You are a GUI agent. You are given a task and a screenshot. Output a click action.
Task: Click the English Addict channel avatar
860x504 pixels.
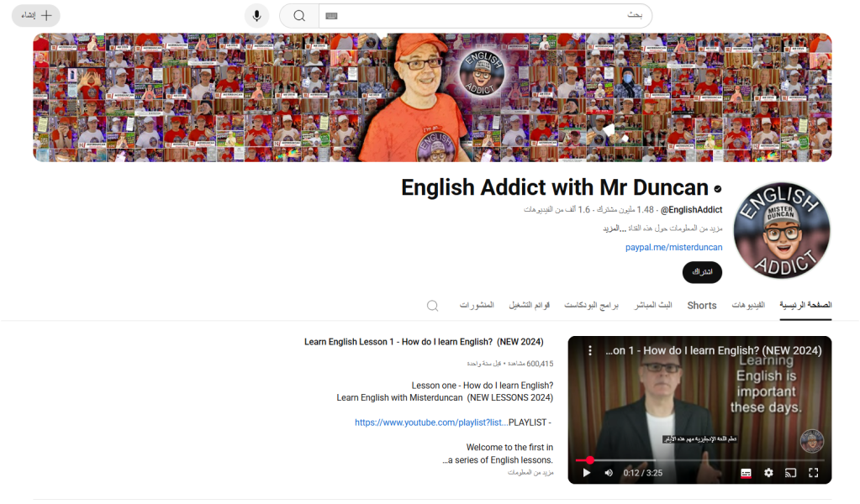782,231
